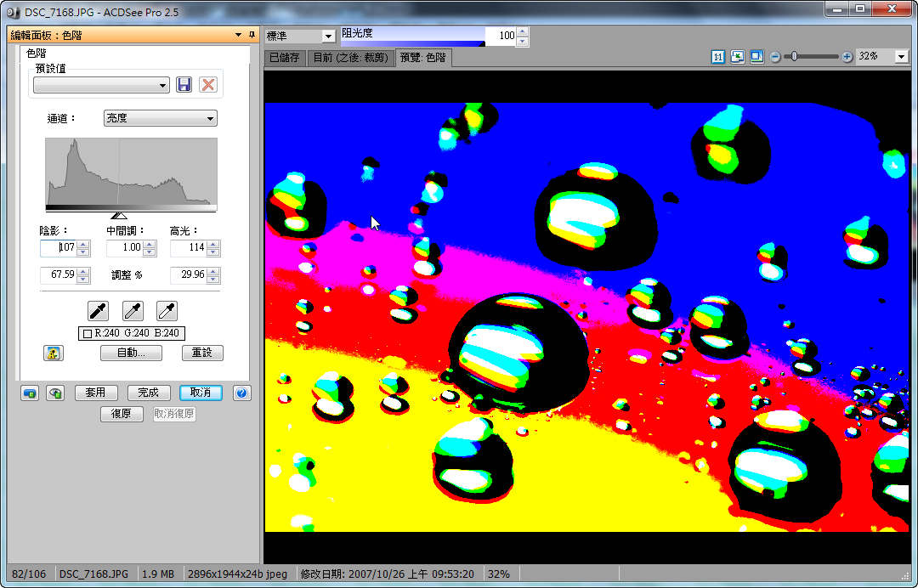918x588 pixels.
Task: Open the 標準 blend mode dropdown
Action: coord(300,37)
